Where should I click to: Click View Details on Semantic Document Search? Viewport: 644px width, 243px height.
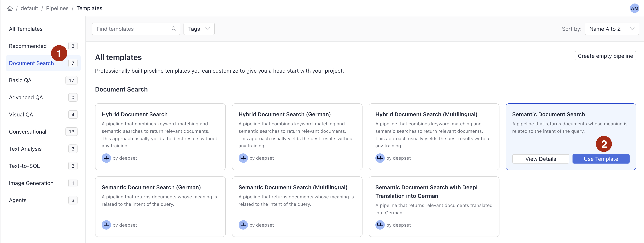(x=541, y=159)
